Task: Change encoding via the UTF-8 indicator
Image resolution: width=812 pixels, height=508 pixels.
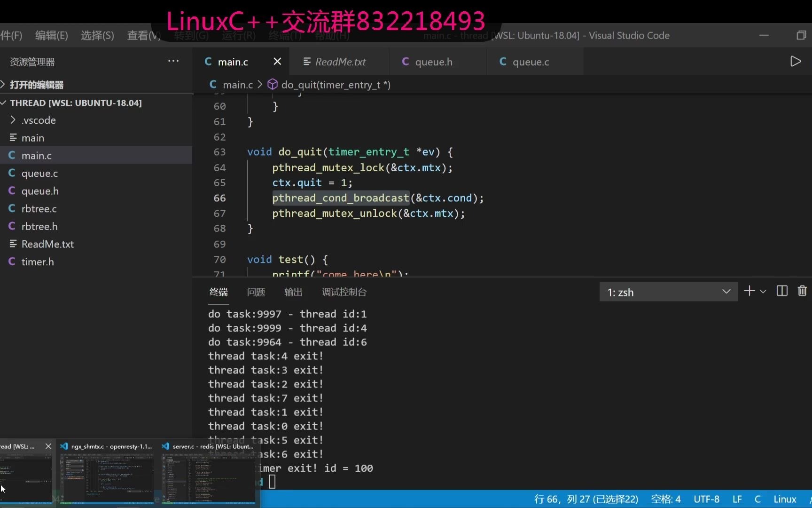Action: [707, 499]
